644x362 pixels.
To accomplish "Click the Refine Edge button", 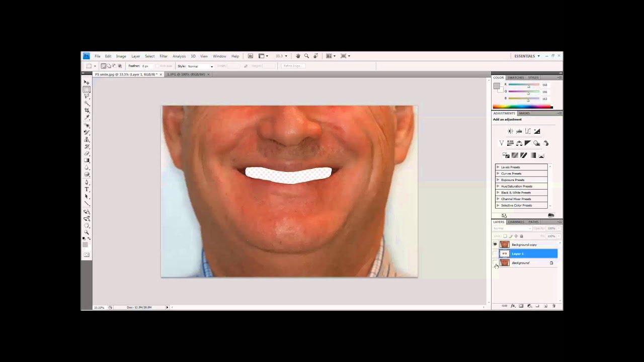I will tap(294, 66).
